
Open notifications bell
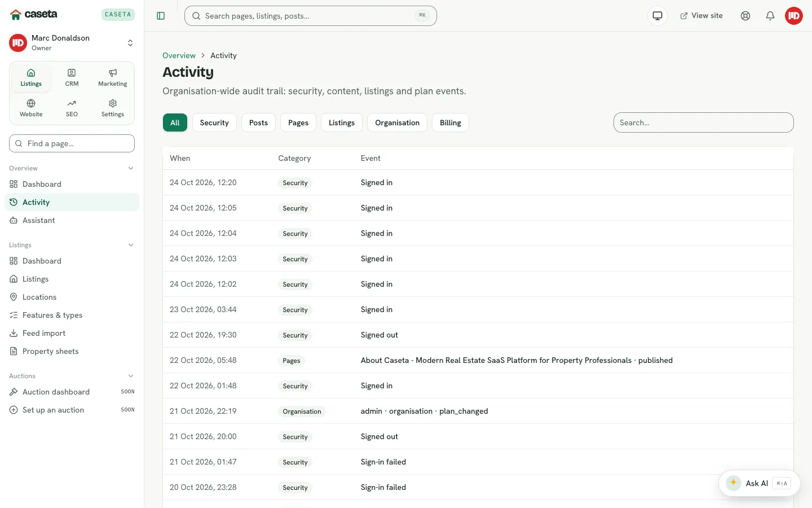pos(770,16)
